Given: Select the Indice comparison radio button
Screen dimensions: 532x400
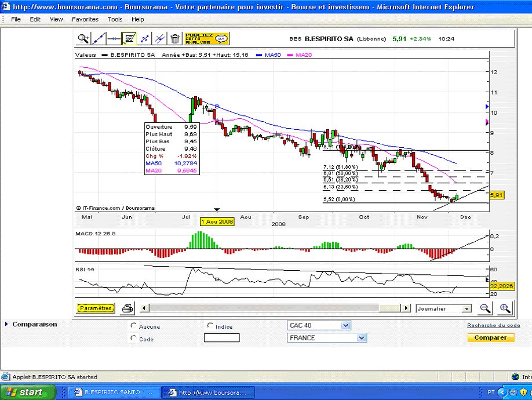Looking at the screenshot, I should [210, 326].
